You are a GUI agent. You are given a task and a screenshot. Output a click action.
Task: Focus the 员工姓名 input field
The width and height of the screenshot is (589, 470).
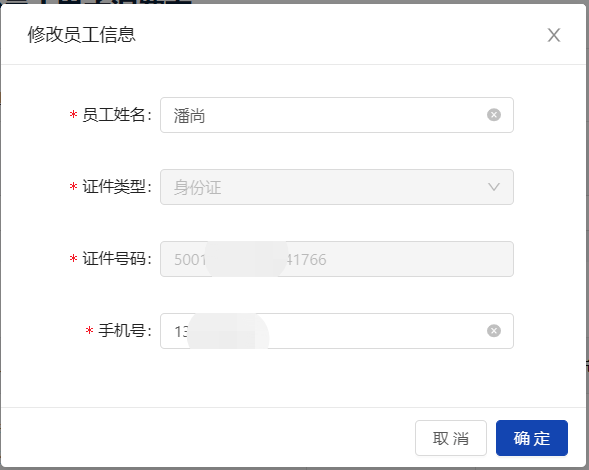[337, 115]
